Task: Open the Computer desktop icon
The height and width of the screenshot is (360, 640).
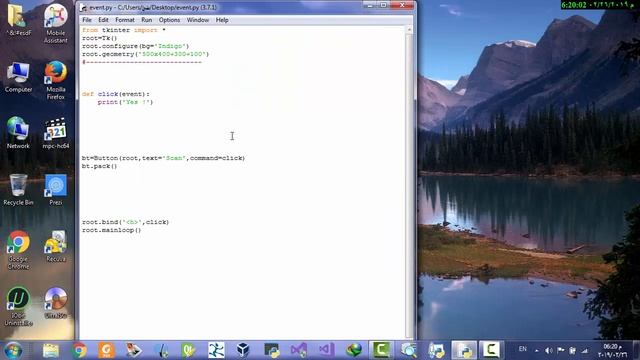Action: tap(18, 77)
